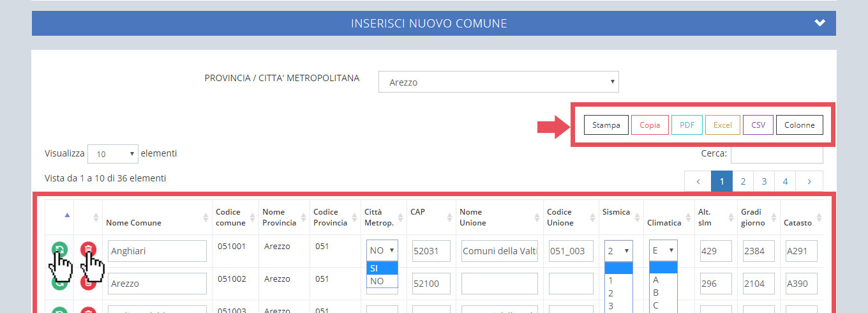
Task: Sort table by Gradi giorno column
Action: pyautogui.click(x=758, y=217)
